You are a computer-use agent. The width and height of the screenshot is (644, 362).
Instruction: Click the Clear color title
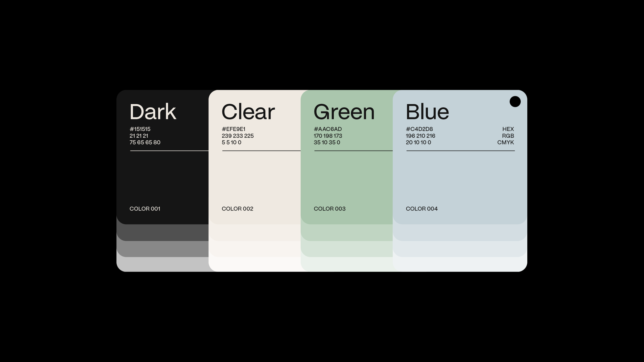248,112
